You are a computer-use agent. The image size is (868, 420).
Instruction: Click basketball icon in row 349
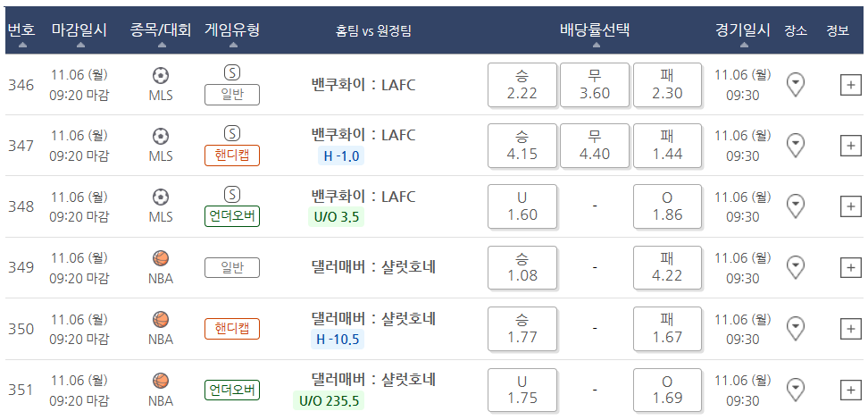pos(161,258)
